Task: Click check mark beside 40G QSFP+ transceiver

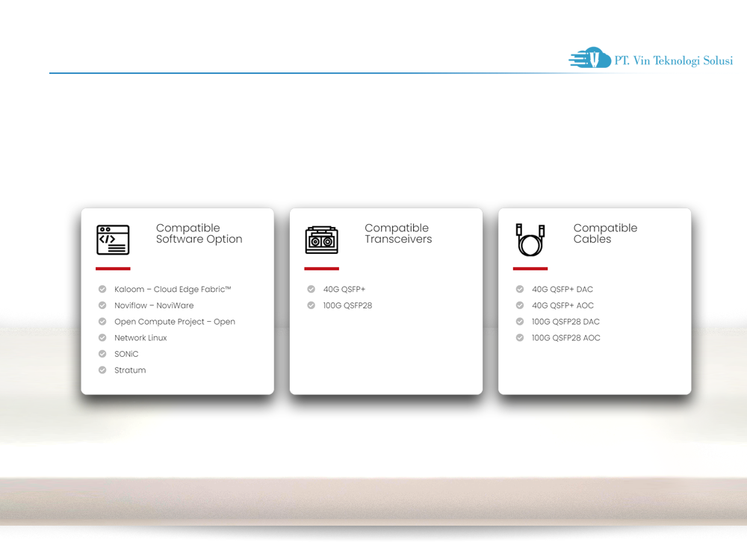Action: pyautogui.click(x=311, y=290)
